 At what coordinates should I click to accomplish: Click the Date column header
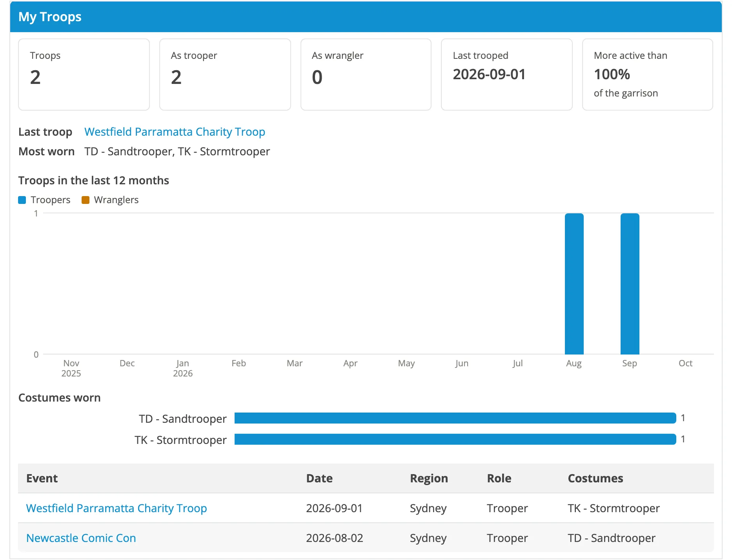click(x=319, y=478)
